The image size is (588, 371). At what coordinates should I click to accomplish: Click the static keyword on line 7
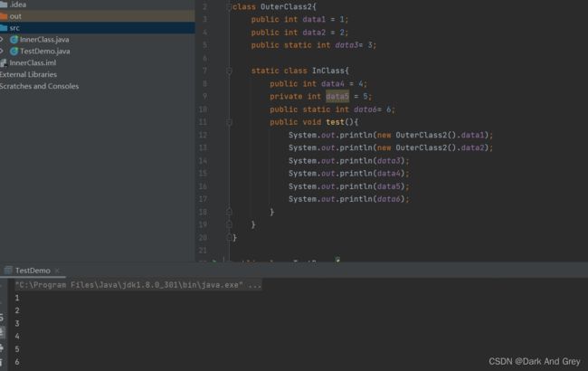coord(265,71)
